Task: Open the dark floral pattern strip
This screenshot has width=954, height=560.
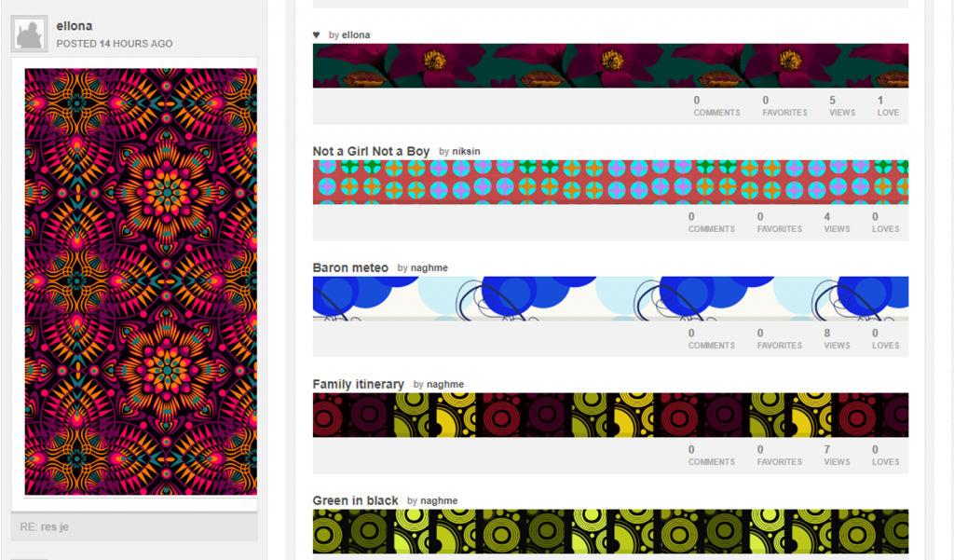Action: tap(610, 65)
